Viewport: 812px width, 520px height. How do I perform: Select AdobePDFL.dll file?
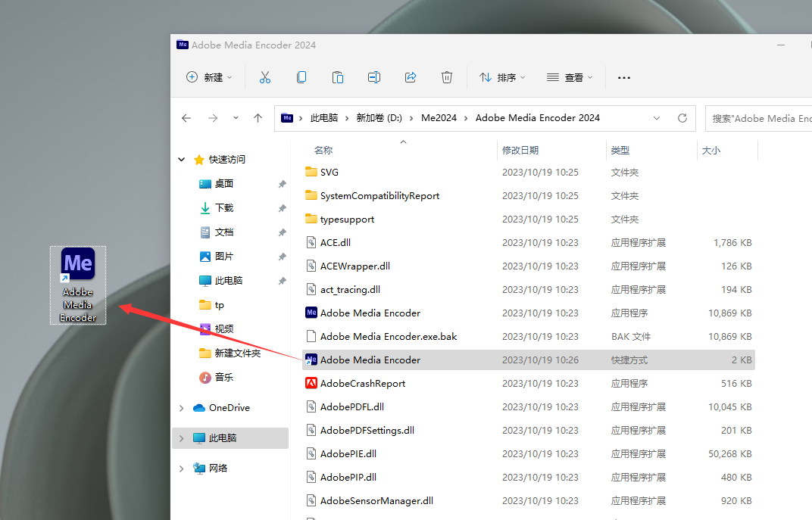pos(352,406)
